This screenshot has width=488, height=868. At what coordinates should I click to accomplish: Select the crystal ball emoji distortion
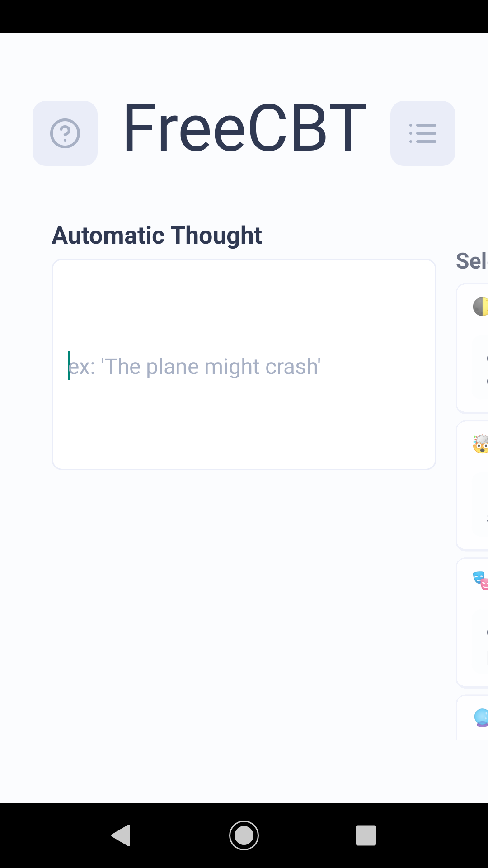click(x=481, y=718)
